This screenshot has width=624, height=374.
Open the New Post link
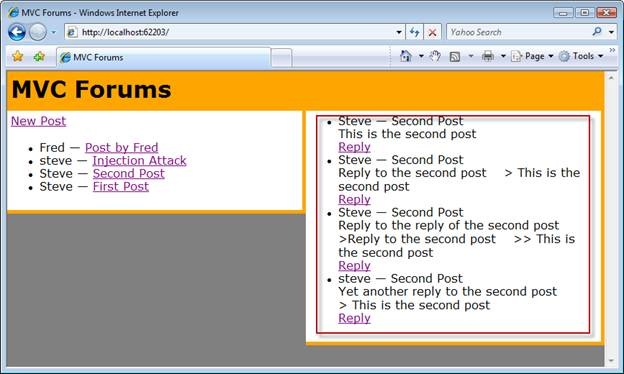coord(38,121)
